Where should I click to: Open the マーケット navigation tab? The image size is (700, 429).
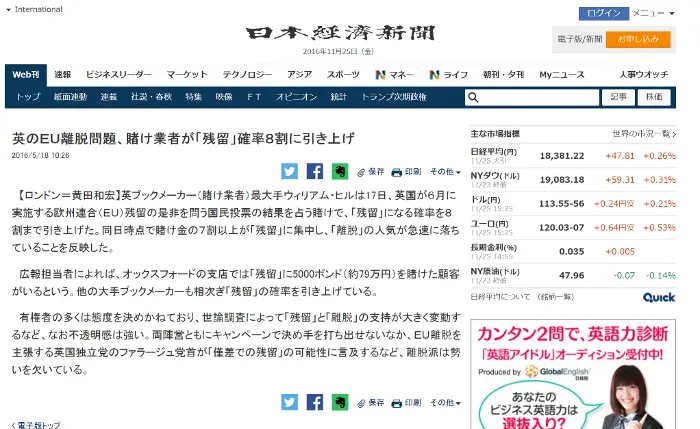point(187,74)
